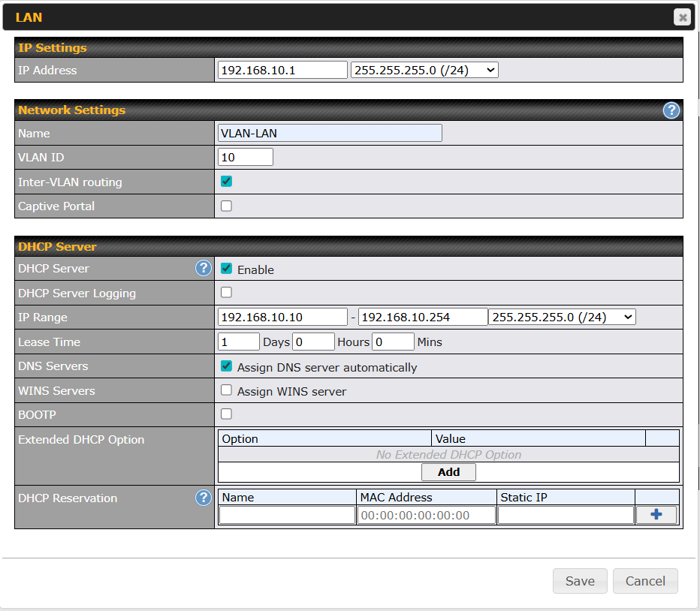Disable Inter-VLAN routing checkbox
The image size is (700, 611).
pyautogui.click(x=226, y=182)
